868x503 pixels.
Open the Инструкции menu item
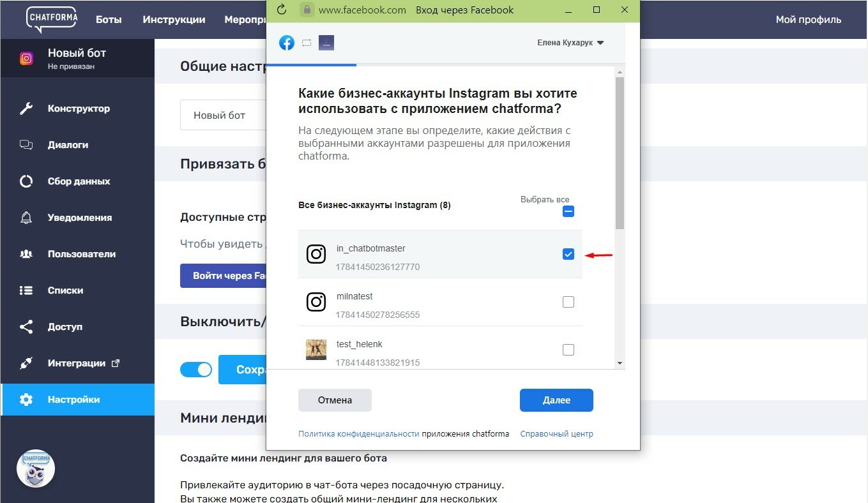pos(174,20)
